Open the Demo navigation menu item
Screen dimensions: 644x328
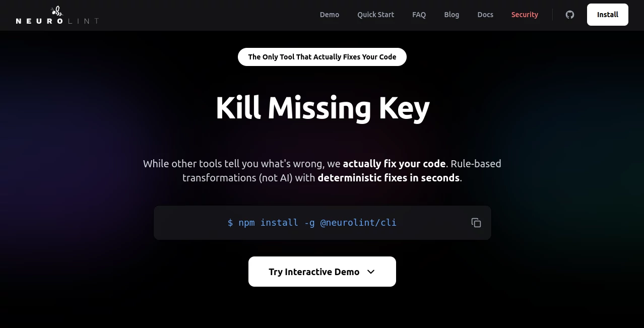pyautogui.click(x=329, y=15)
